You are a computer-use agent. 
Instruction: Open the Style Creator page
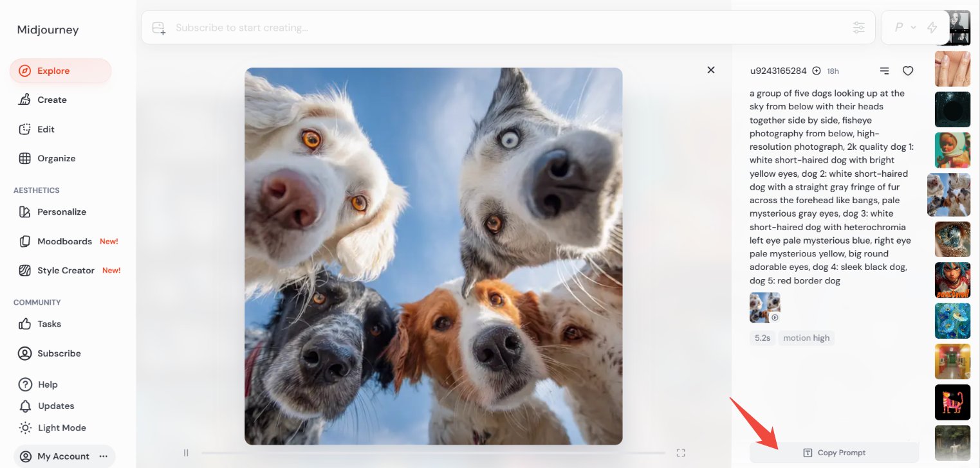point(66,271)
